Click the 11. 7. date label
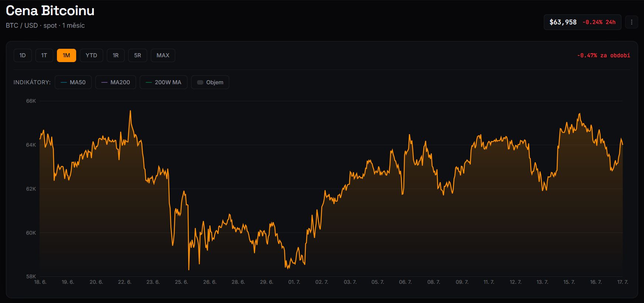The width and height of the screenshot is (644, 303). click(x=489, y=282)
